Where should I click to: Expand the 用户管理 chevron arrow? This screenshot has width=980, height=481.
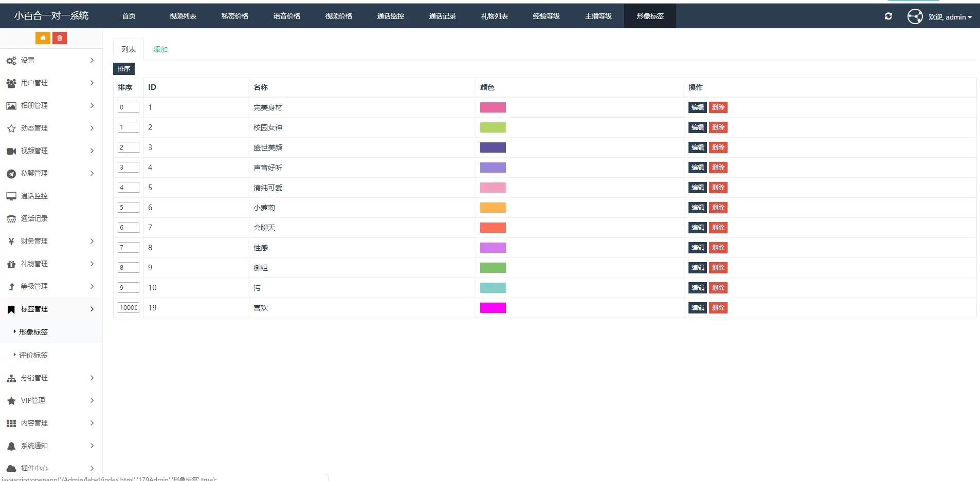click(x=92, y=83)
